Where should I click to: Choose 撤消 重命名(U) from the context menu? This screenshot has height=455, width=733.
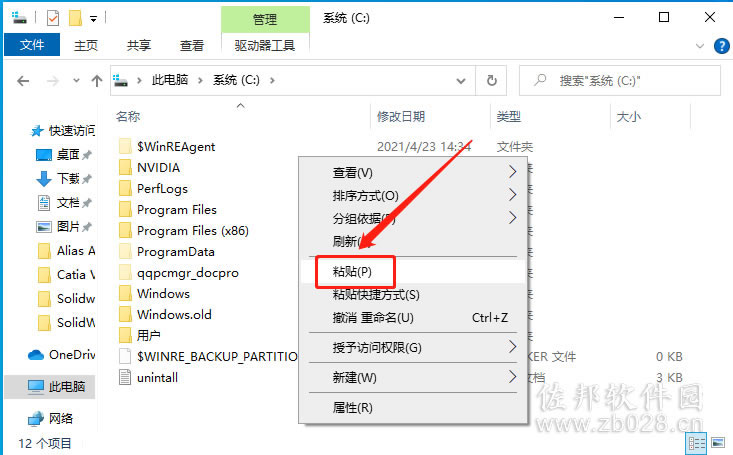coord(413,318)
